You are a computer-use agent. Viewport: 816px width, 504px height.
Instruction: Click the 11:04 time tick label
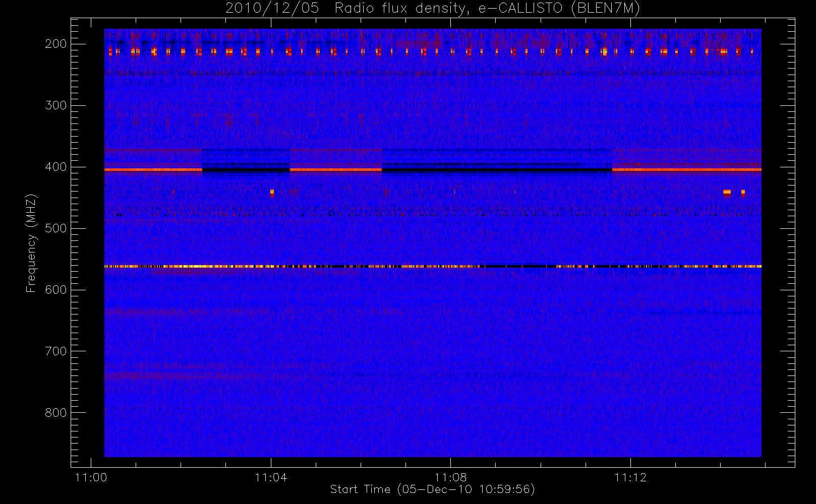coord(271,477)
